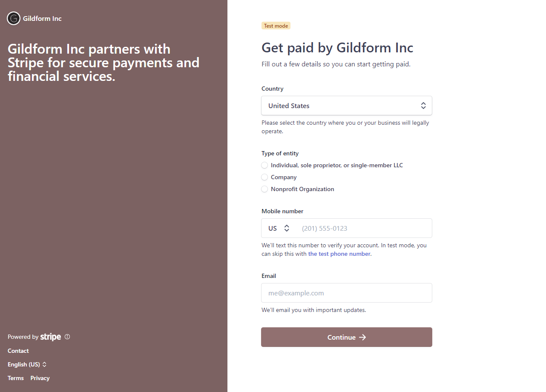This screenshot has width=546, height=392.
Task: Select Nonprofit Organization radio button
Action: coord(264,189)
